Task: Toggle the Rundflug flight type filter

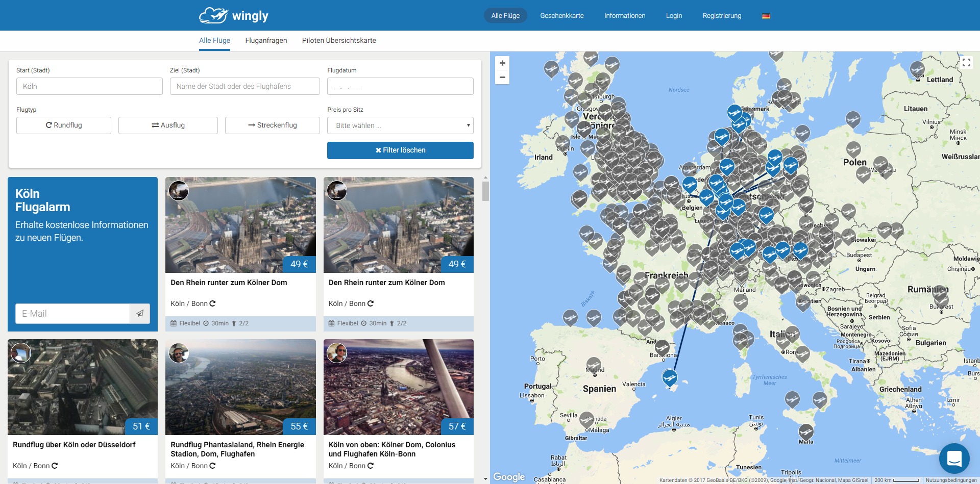Action: pos(63,125)
